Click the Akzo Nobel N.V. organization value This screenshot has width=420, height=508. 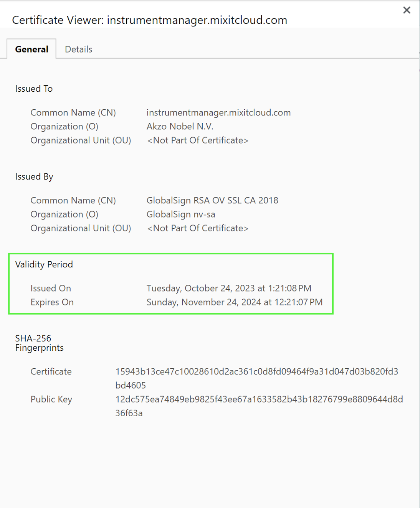(180, 126)
